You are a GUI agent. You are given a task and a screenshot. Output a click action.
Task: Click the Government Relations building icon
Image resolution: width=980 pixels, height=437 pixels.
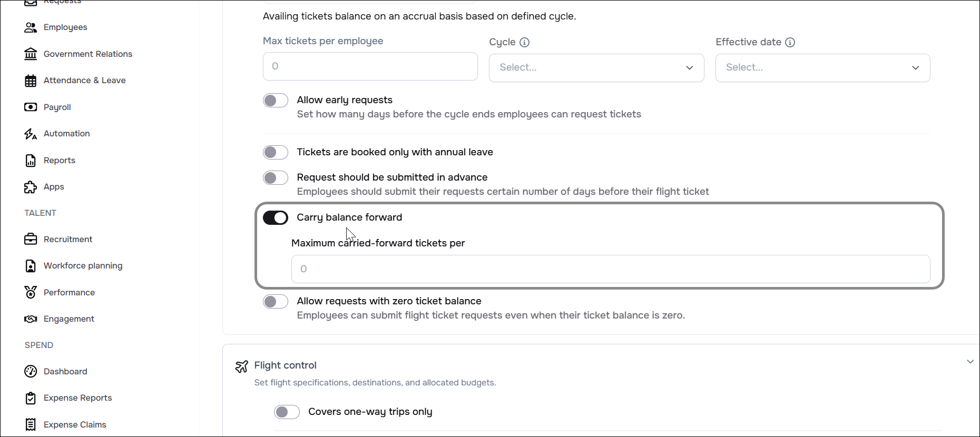tap(31, 54)
